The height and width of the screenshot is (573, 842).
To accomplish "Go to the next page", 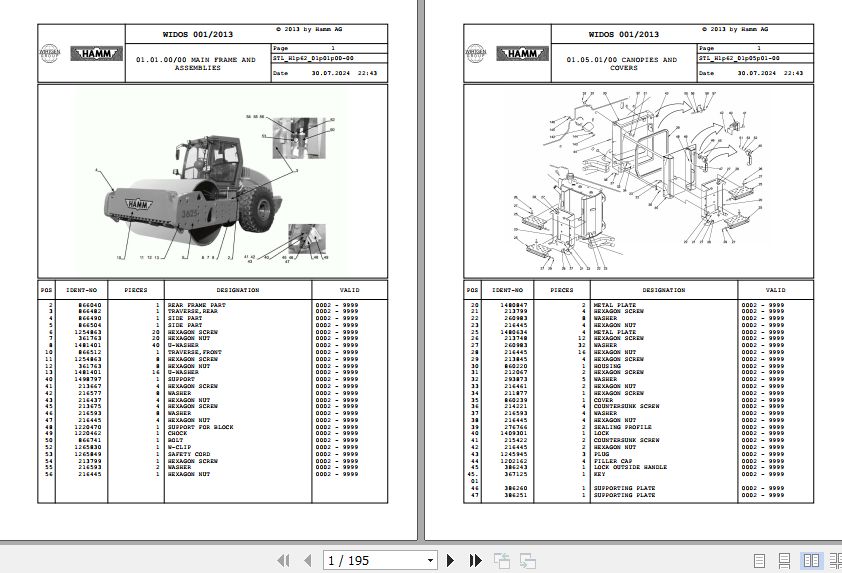I will (x=451, y=561).
